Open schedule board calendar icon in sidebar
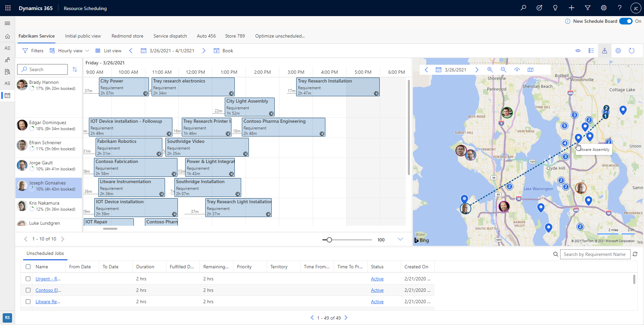The image size is (644, 325). [x=7, y=96]
